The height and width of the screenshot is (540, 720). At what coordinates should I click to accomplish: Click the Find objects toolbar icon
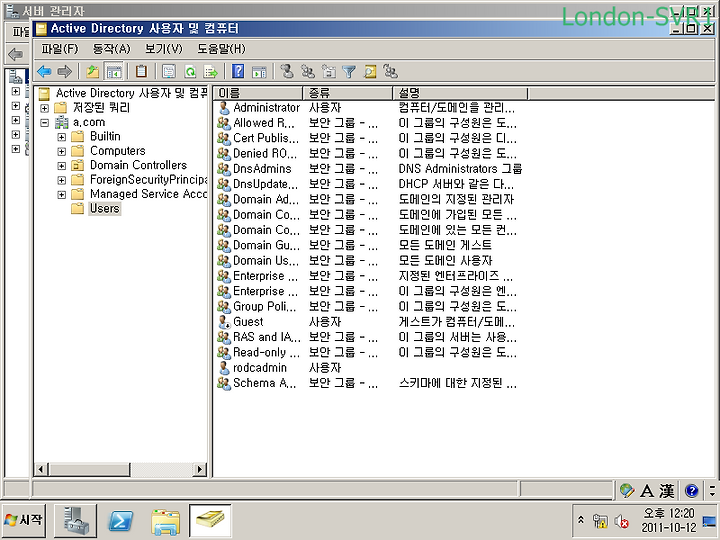(370, 72)
